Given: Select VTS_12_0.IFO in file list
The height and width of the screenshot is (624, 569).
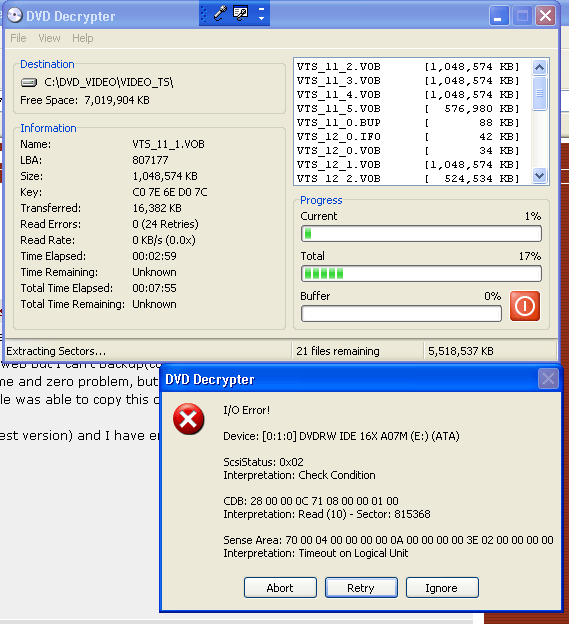Looking at the screenshot, I should coord(408,136).
